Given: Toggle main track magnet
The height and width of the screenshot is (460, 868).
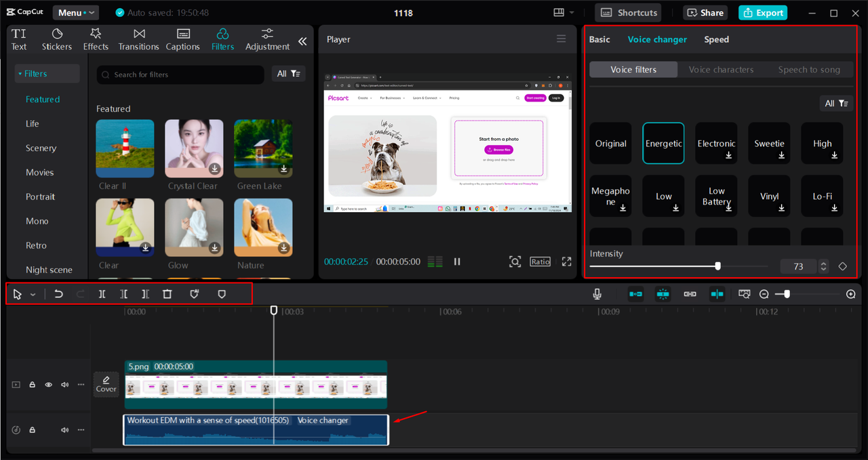Looking at the screenshot, I should pos(635,294).
